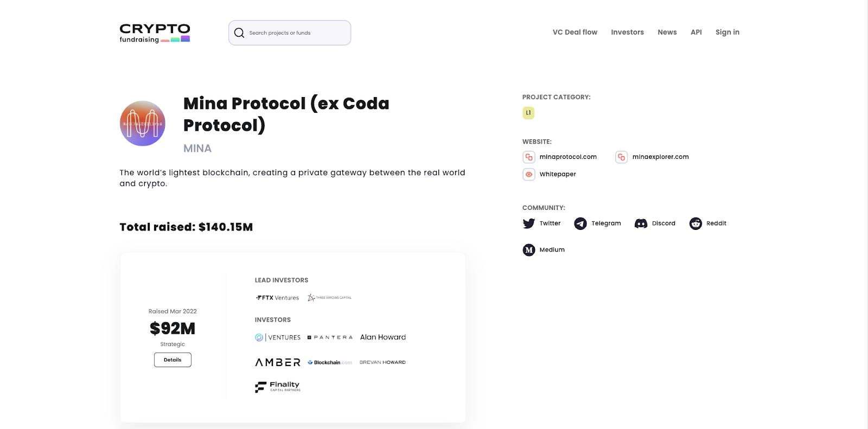Image resolution: width=868 pixels, height=429 pixels.
Task: Open the minaprotocol.com website link
Action: [x=567, y=157]
